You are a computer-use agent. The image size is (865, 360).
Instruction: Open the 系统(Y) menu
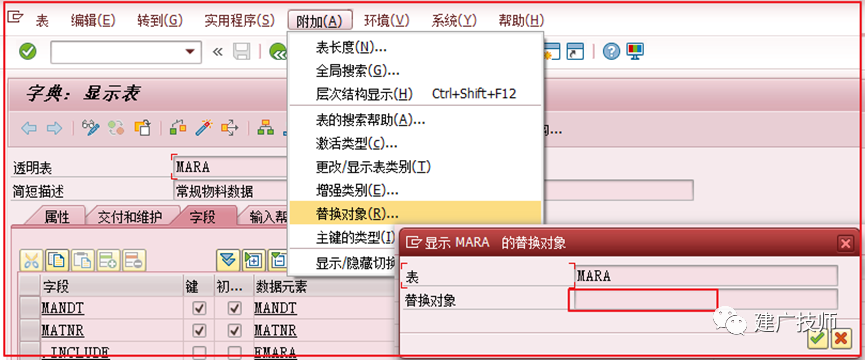coord(454,21)
